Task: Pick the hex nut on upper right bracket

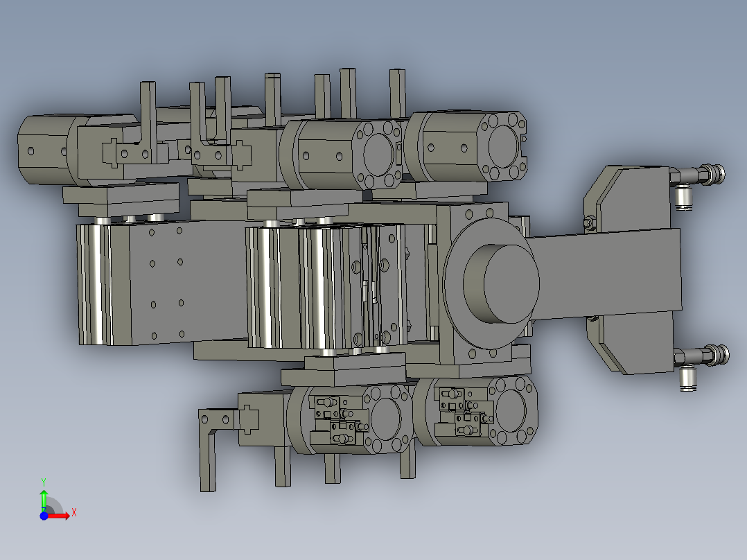Action: 589,222
